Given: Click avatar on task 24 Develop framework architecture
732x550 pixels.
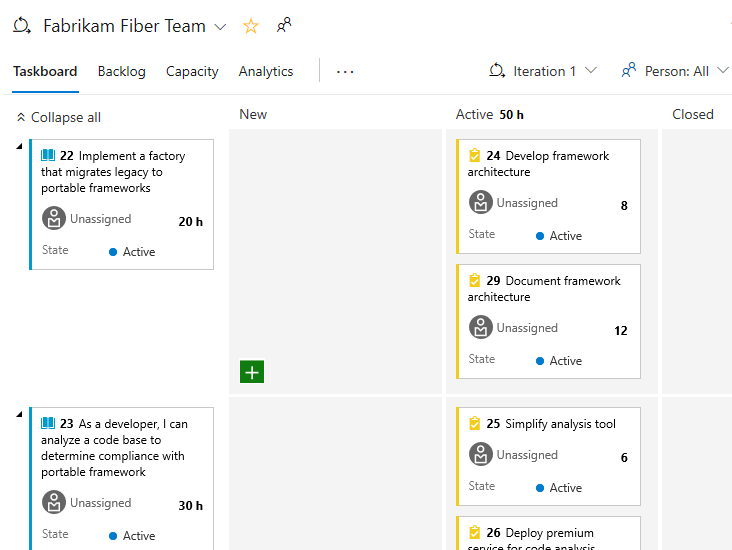Looking at the screenshot, I should 481,203.
